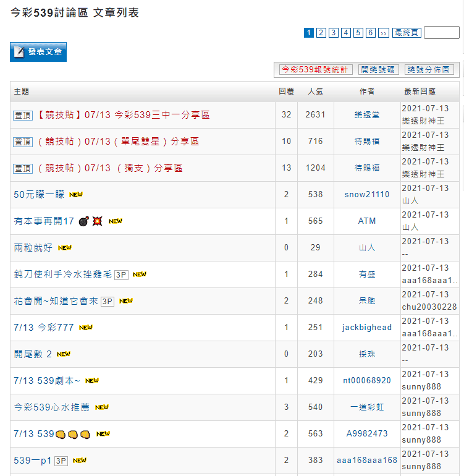Click 3P badge on 鈍刀使利手冷水挫雞毛 row
464x476 pixels.
[x=121, y=274]
